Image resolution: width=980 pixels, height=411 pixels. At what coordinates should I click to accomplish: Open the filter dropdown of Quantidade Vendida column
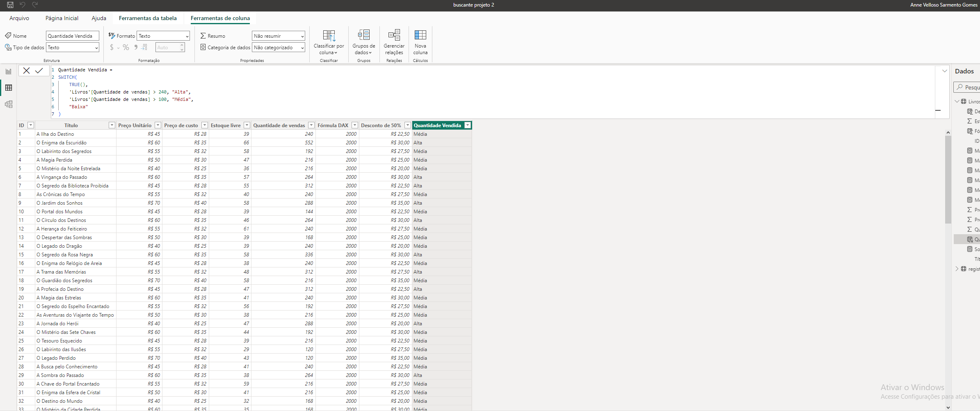468,125
